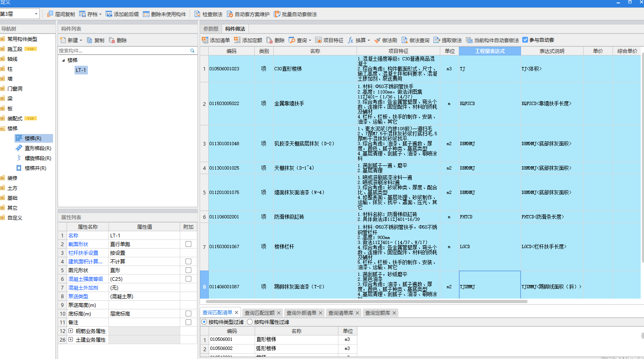Open the 存档 dropdown arrow
The width and height of the screenshot is (644, 359).
[x=100, y=14]
